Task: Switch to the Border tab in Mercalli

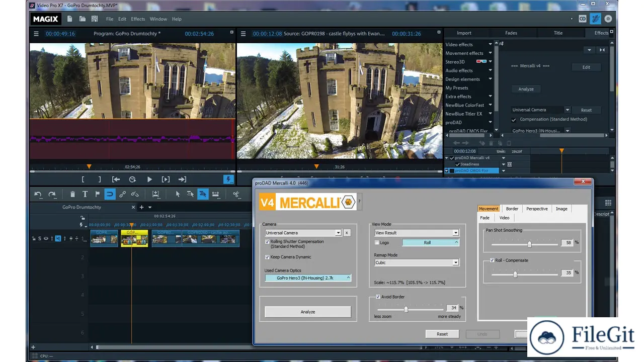Action: tap(512, 209)
